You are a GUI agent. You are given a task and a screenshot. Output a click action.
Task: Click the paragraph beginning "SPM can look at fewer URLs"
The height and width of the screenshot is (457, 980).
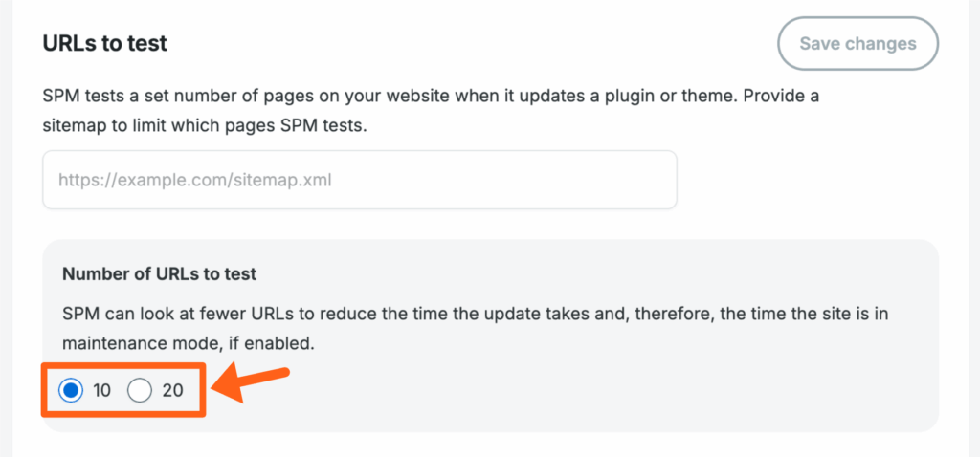477,315
